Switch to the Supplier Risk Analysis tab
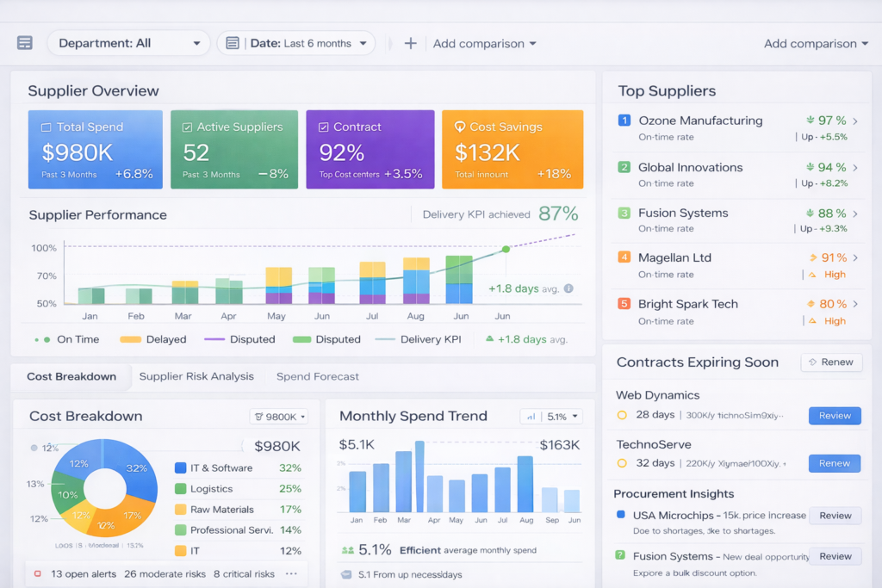 [x=196, y=376]
